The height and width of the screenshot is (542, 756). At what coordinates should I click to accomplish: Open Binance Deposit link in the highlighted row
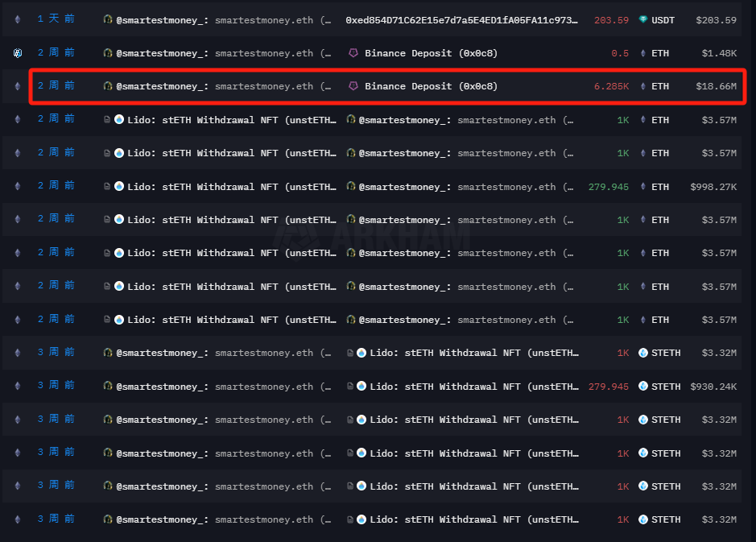click(x=431, y=86)
